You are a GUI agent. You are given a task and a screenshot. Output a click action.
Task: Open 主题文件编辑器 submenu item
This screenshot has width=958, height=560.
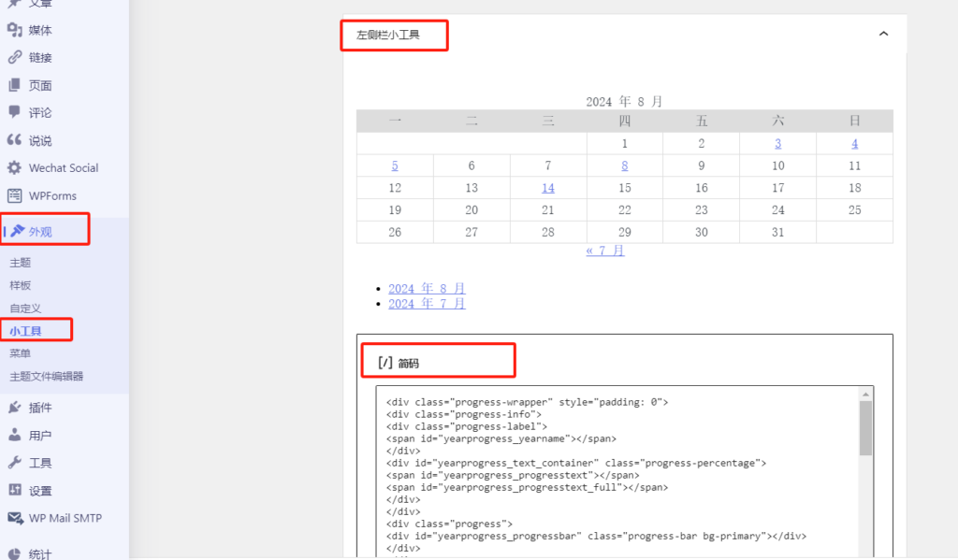[x=47, y=376]
